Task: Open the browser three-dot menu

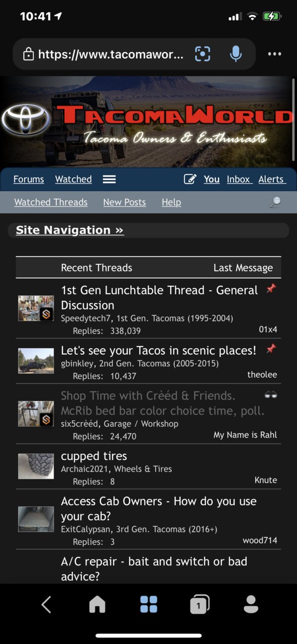Action: (x=274, y=54)
